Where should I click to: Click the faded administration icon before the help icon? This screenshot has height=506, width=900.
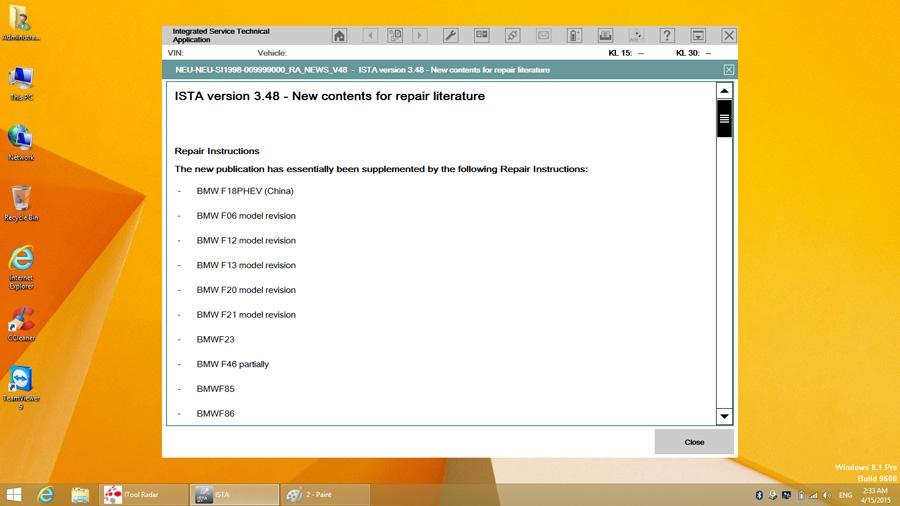pos(636,36)
